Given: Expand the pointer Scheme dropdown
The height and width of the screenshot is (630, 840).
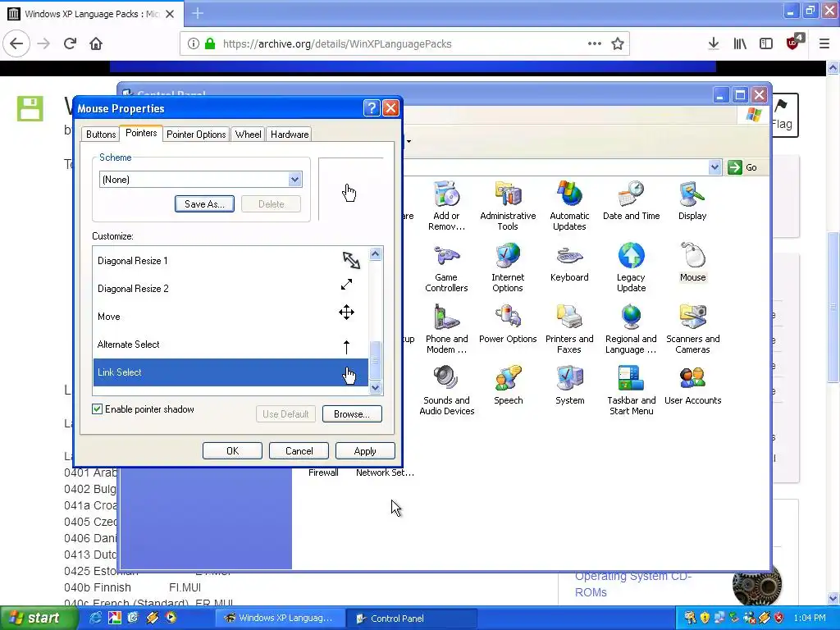Looking at the screenshot, I should [x=294, y=180].
